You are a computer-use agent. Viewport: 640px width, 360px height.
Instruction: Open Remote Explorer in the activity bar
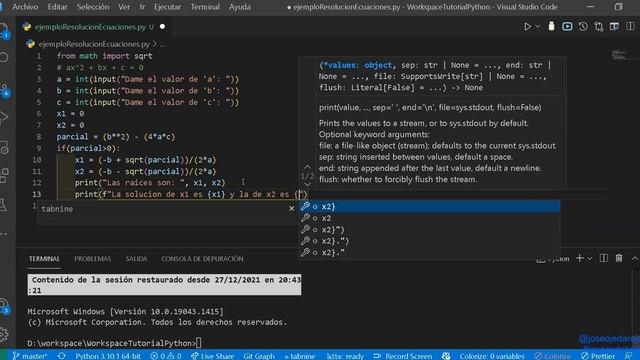[x=4, y=147]
